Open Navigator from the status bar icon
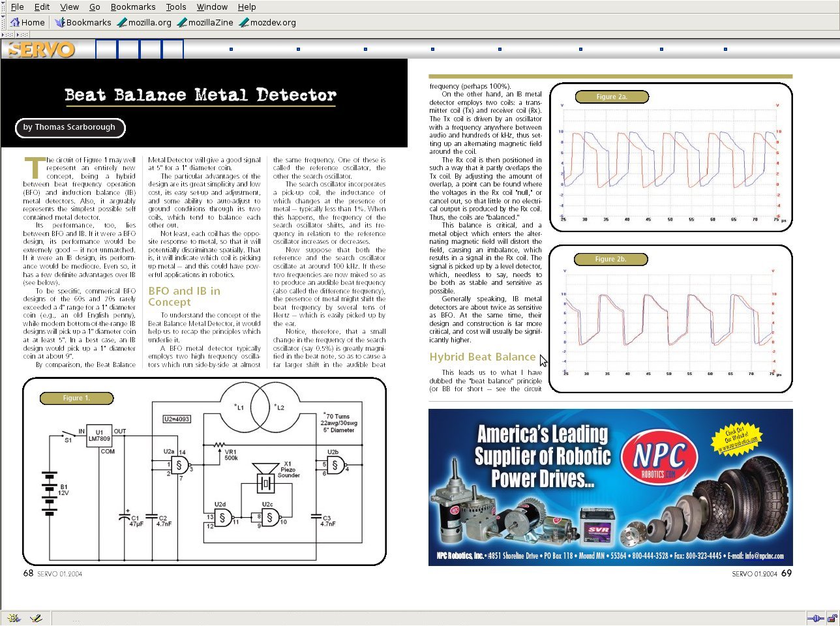840x626 pixels. (14, 618)
